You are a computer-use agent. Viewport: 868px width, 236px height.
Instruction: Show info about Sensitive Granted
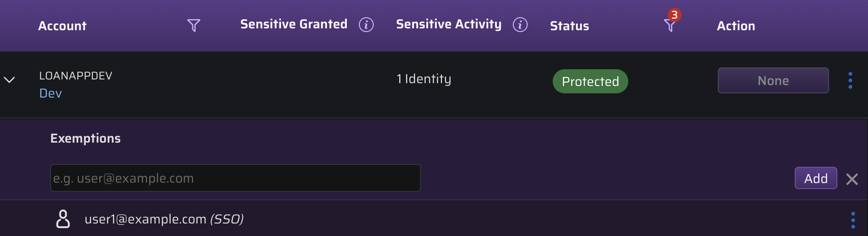click(x=366, y=25)
